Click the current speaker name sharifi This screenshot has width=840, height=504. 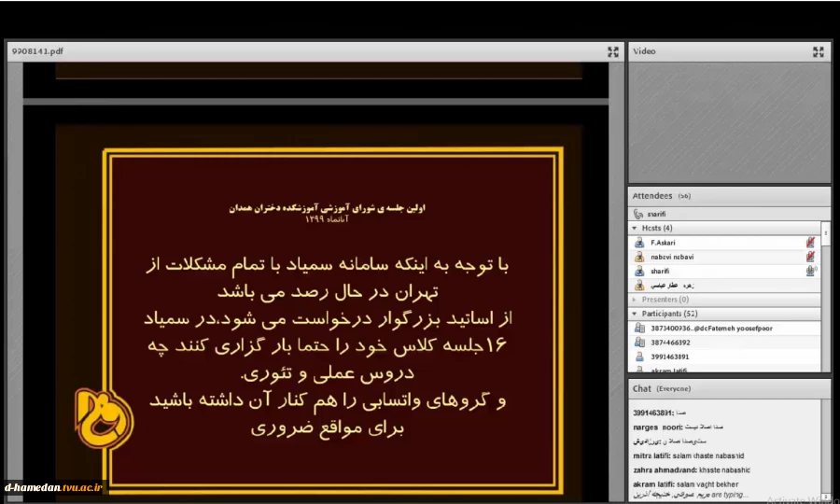point(656,215)
